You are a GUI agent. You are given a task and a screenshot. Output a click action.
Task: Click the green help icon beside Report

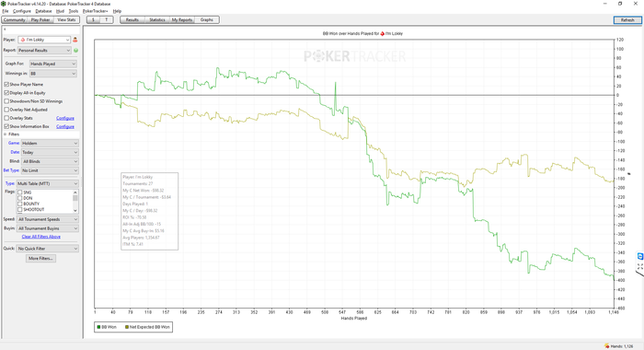[76, 50]
